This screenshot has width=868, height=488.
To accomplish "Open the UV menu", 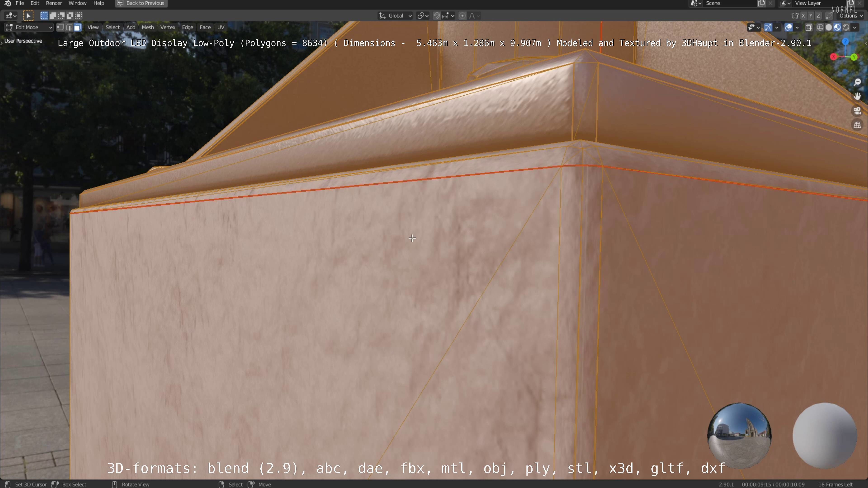I will (221, 28).
